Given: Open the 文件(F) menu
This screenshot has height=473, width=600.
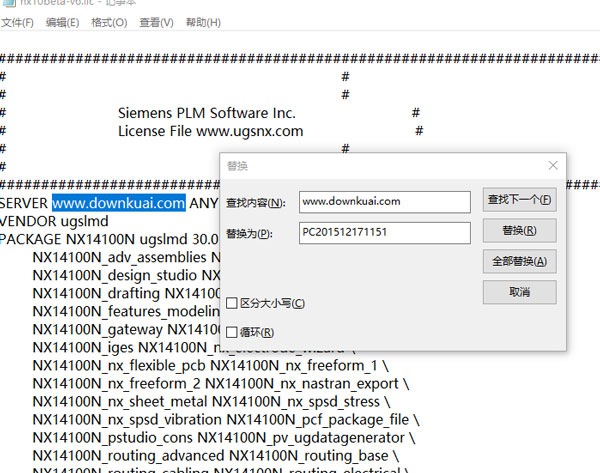Looking at the screenshot, I should (x=17, y=23).
